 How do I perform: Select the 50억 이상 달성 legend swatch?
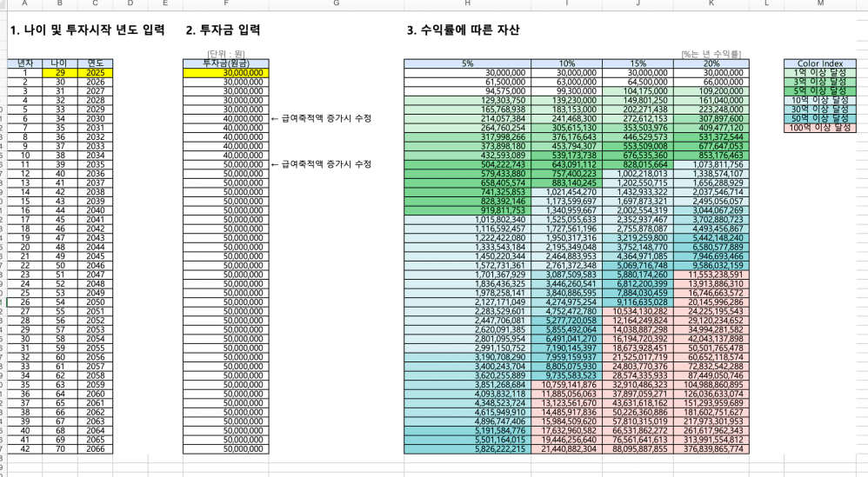coord(818,118)
